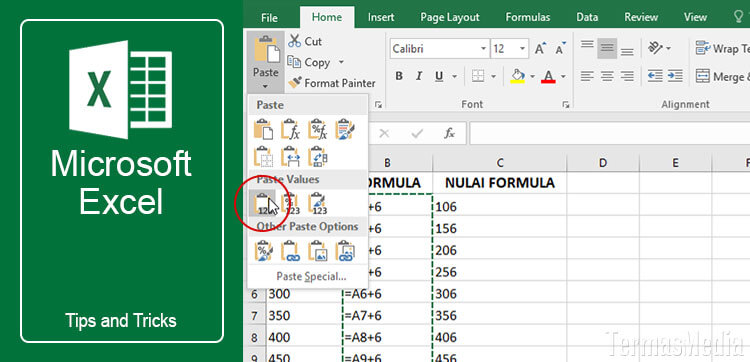The width and height of the screenshot is (750, 362).
Task: Open the font size 12 dropdown
Action: 522,49
